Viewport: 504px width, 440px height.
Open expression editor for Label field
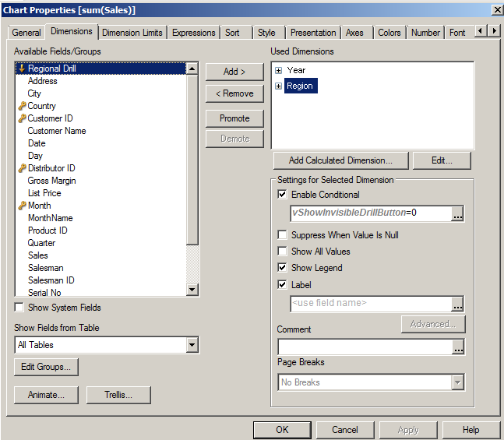coord(457,304)
